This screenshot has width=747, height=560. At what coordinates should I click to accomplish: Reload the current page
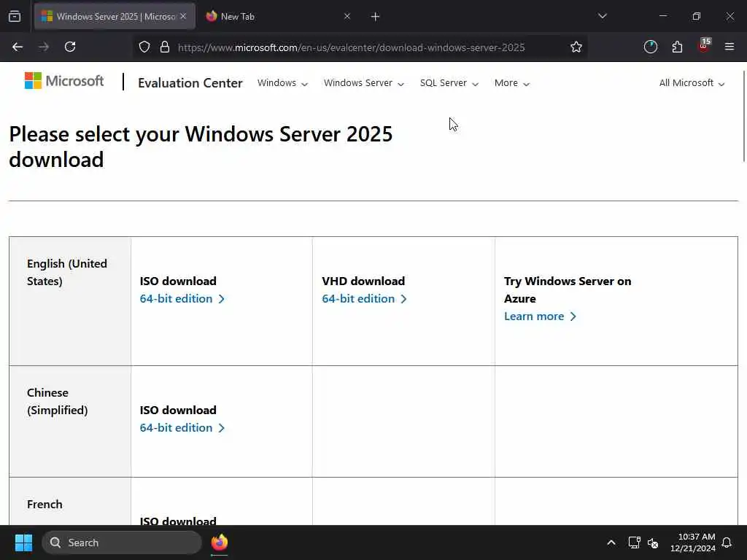pos(70,47)
